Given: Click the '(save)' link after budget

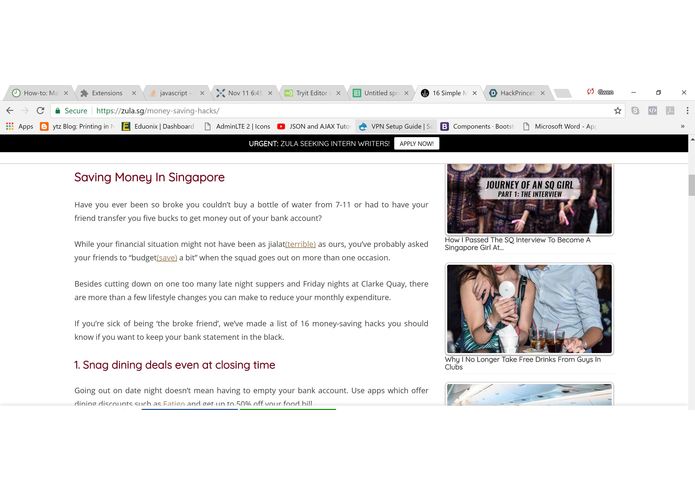Looking at the screenshot, I should point(167,258).
